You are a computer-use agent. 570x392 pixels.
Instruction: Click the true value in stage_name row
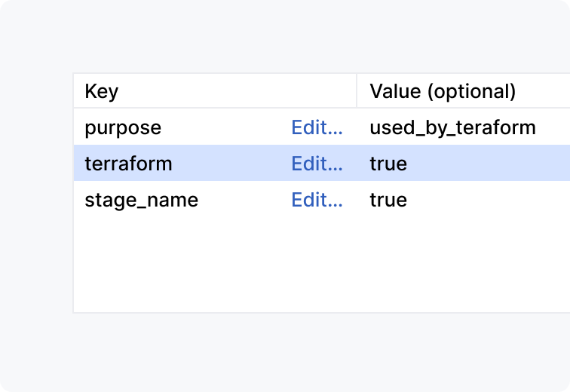pos(388,200)
